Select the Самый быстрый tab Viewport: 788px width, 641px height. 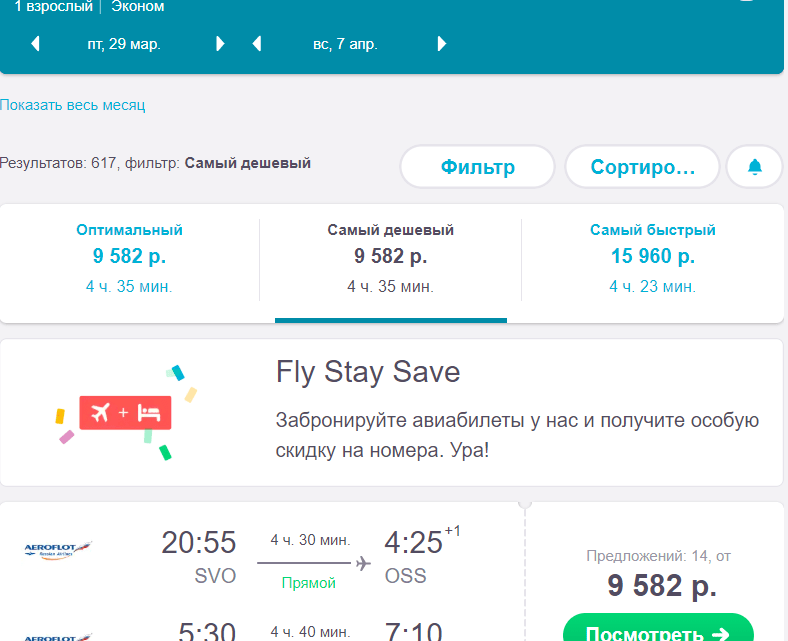click(x=652, y=258)
